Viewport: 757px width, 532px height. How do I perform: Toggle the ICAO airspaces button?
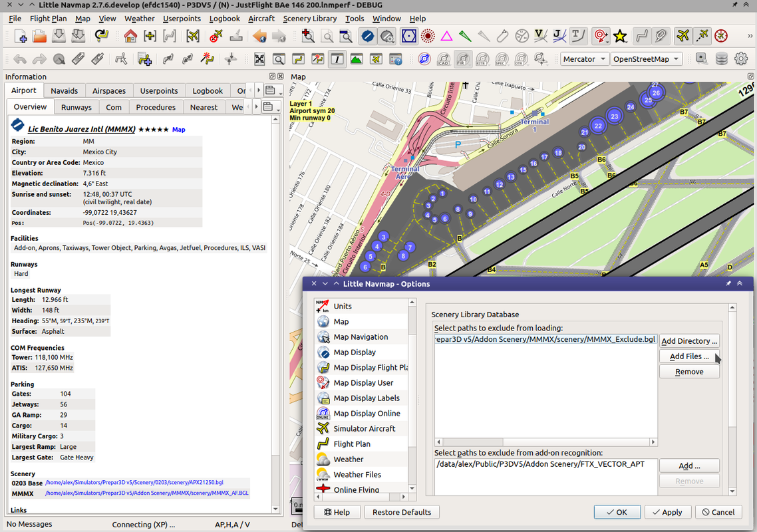[x=444, y=59]
